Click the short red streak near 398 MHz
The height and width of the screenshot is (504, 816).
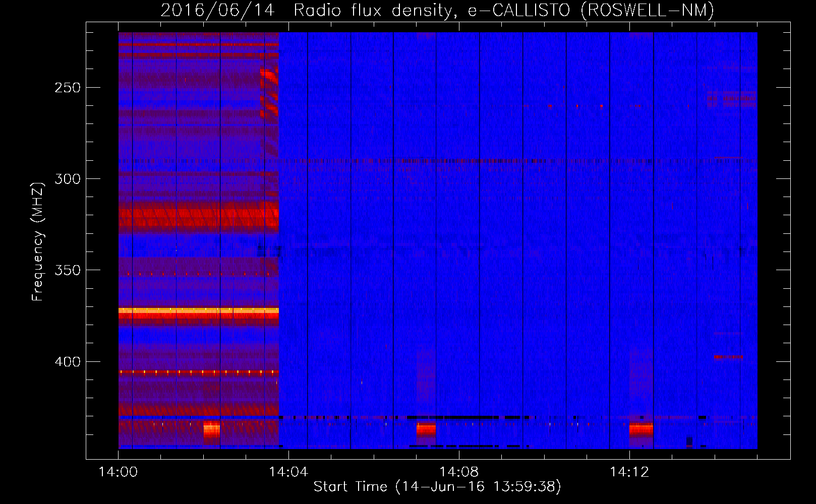coord(729,357)
